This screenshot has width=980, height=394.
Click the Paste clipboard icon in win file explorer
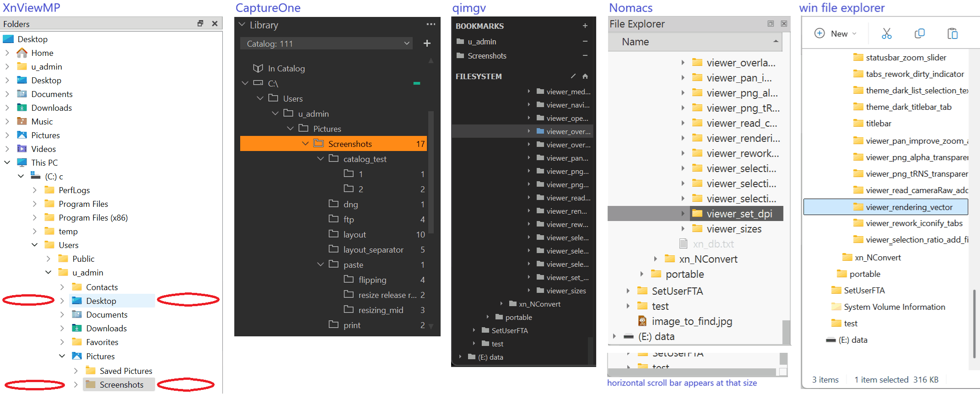click(x=953, y=33)
